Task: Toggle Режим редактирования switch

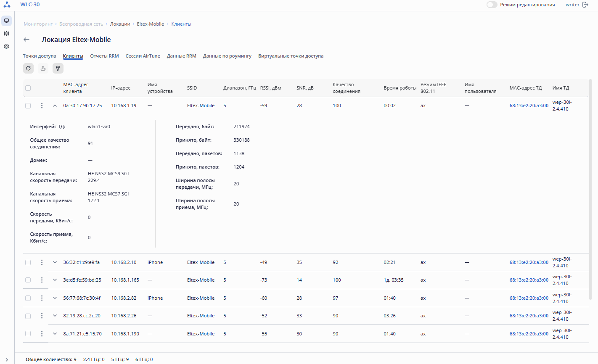Action: coord(492,5)
